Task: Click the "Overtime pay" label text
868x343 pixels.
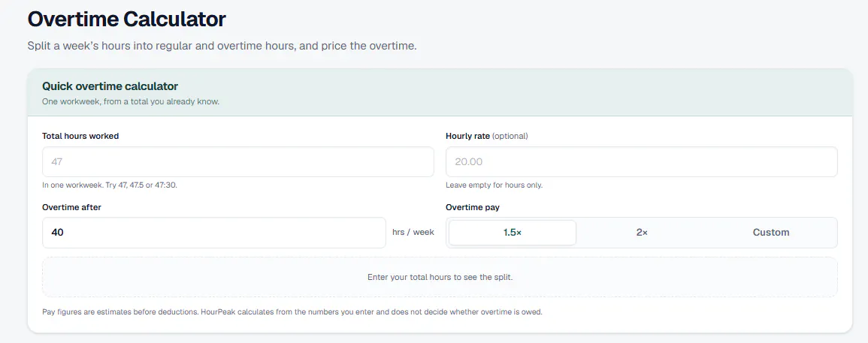Action: click(x=472, y=207)
